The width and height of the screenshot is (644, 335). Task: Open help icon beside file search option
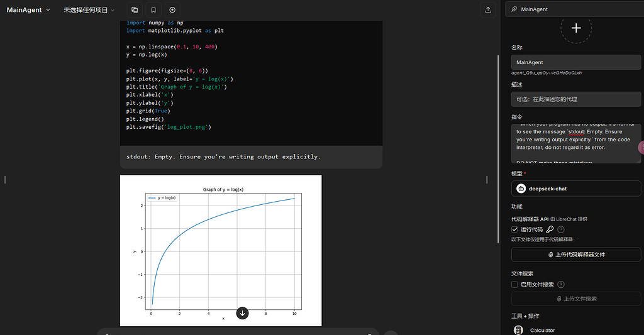click(x=561, y=285)
